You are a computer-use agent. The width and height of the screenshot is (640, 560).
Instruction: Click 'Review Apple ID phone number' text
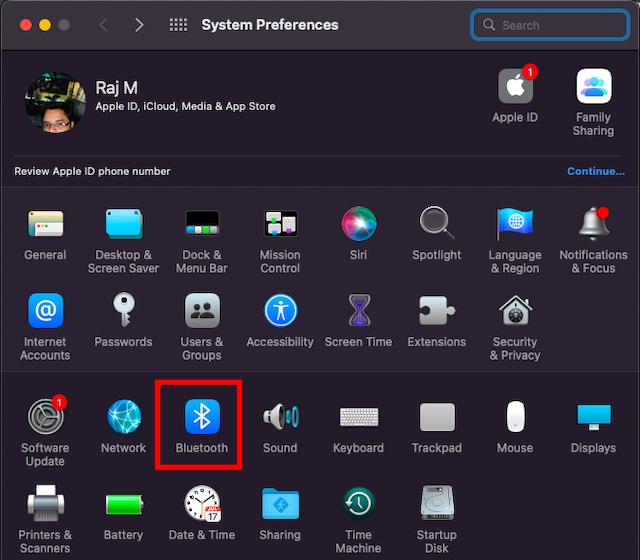tap(92, 171)
